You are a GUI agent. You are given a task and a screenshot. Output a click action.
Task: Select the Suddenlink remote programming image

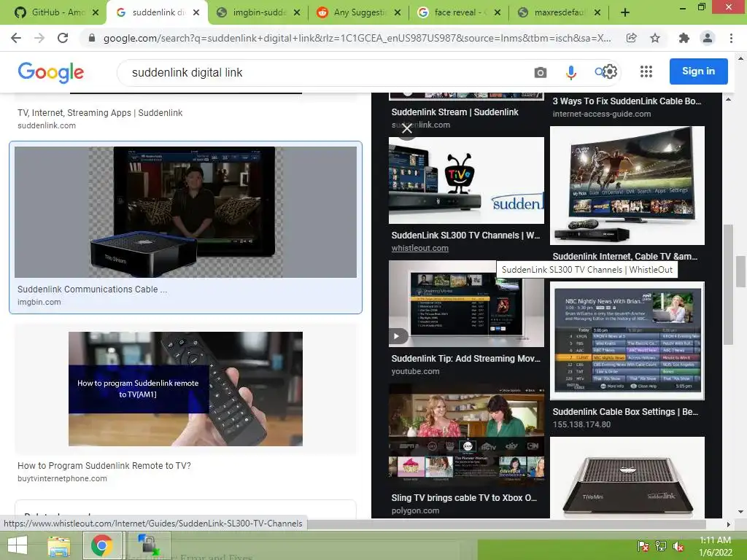(x=185, y=389)
